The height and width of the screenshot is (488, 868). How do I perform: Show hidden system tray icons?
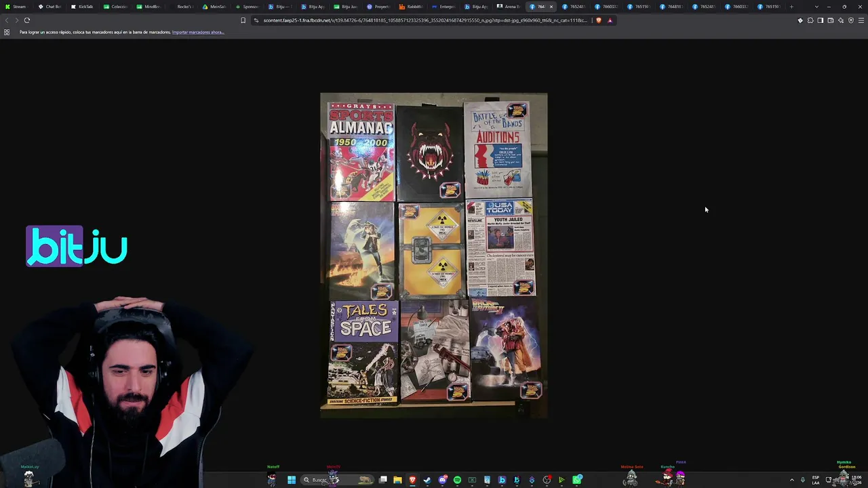tap(791, 480)
